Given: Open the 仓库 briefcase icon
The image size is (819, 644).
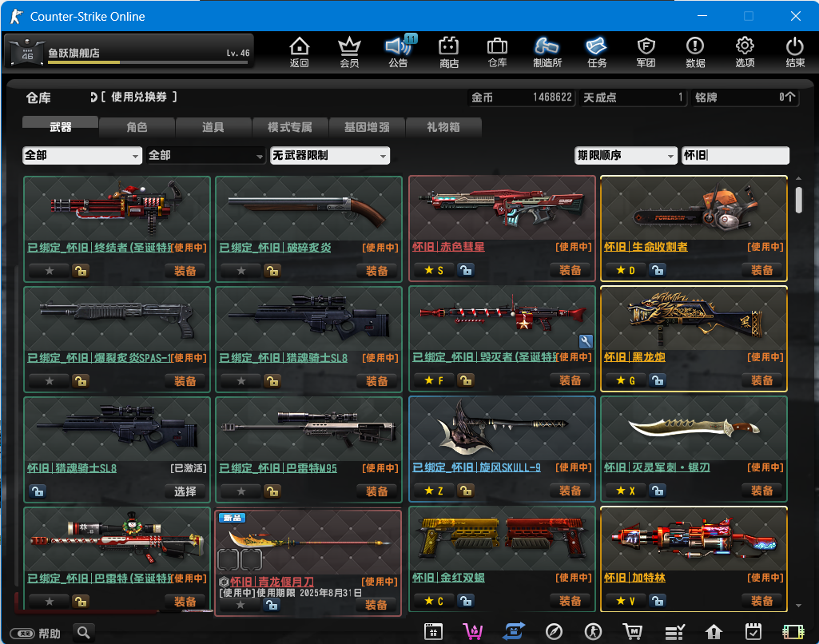Looking at the screenshot, I should coord(497,52).
